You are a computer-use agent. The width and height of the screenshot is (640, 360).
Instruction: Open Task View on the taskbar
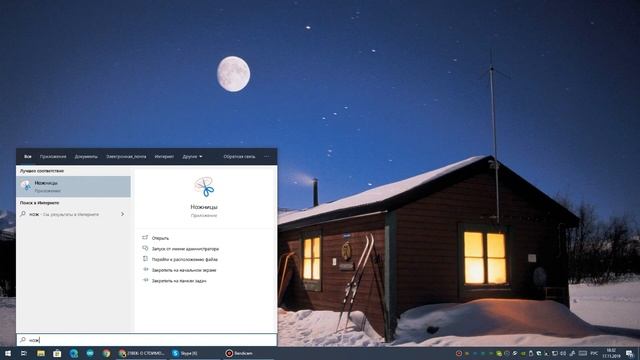(x=24, y=353)
